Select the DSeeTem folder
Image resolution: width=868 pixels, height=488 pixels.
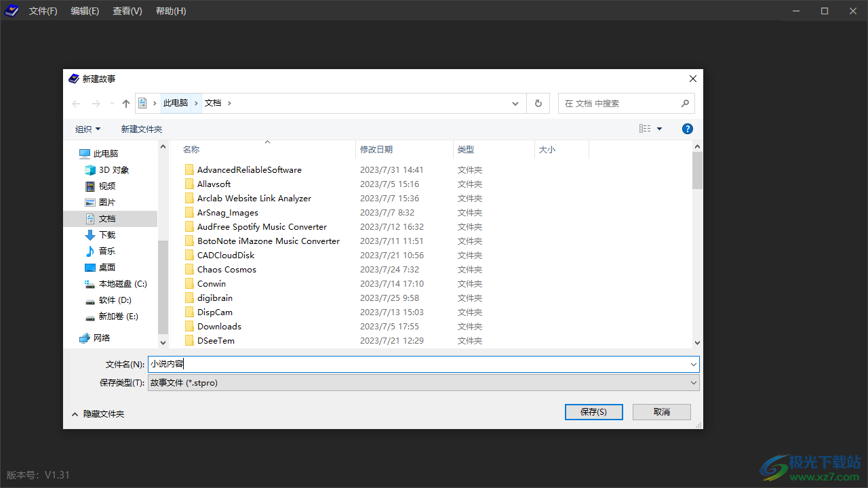(x=216, y=341)
